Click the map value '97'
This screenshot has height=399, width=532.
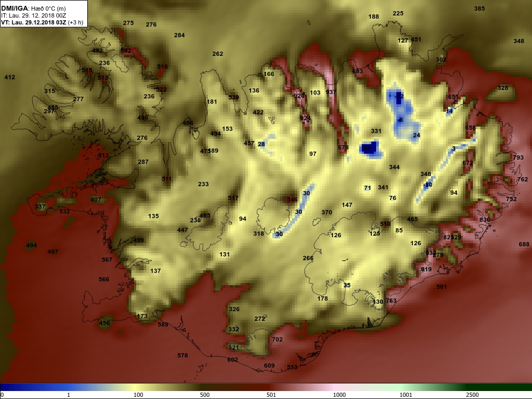[313, 154]
